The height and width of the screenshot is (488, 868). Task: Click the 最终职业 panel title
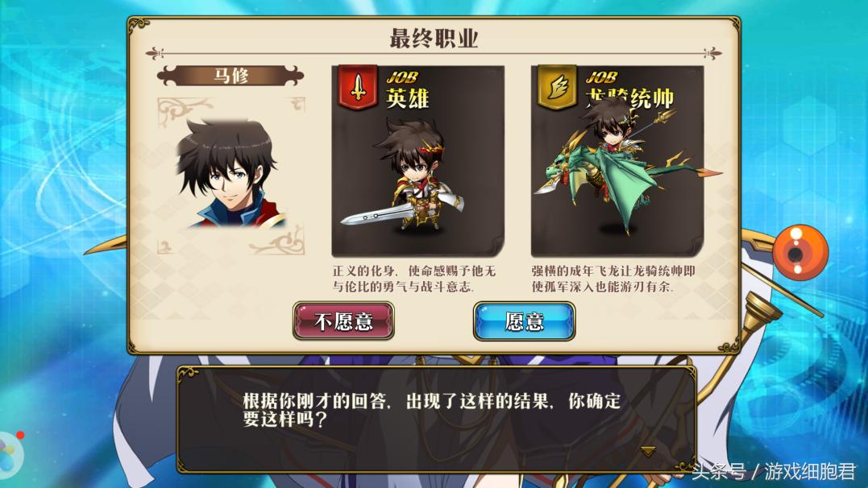click(x=434, y=38)
